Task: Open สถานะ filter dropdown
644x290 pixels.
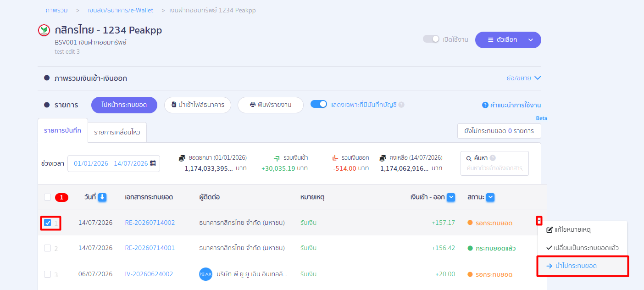Action: coord(490,197)
